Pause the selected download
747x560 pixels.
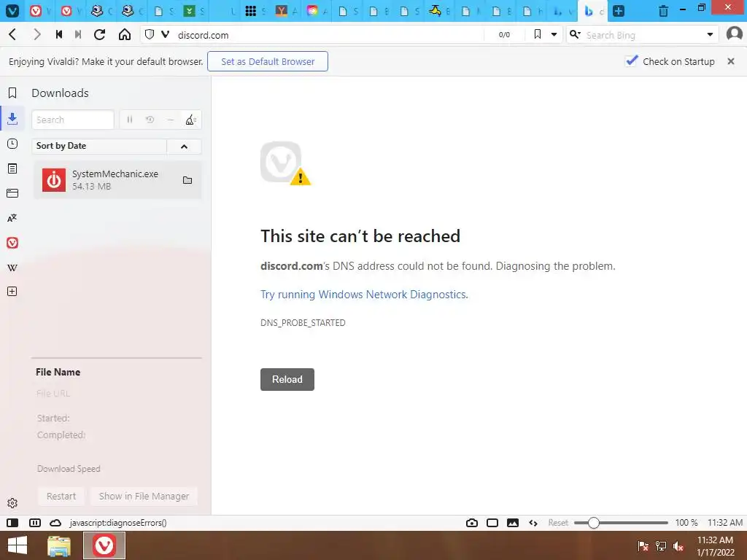[x=130, y=120]
